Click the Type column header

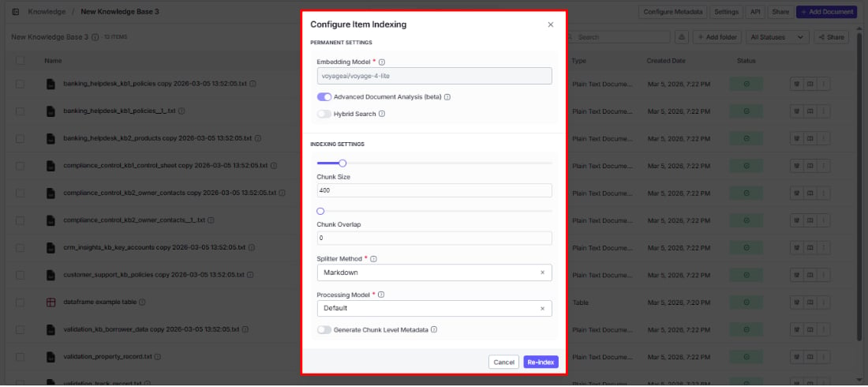coord(578,61)
